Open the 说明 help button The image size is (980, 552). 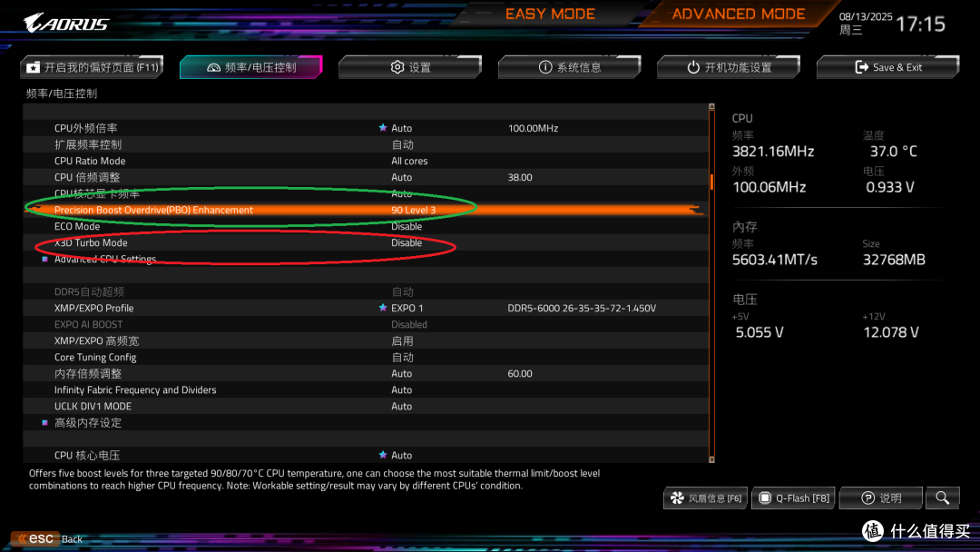tap(881, 498)
